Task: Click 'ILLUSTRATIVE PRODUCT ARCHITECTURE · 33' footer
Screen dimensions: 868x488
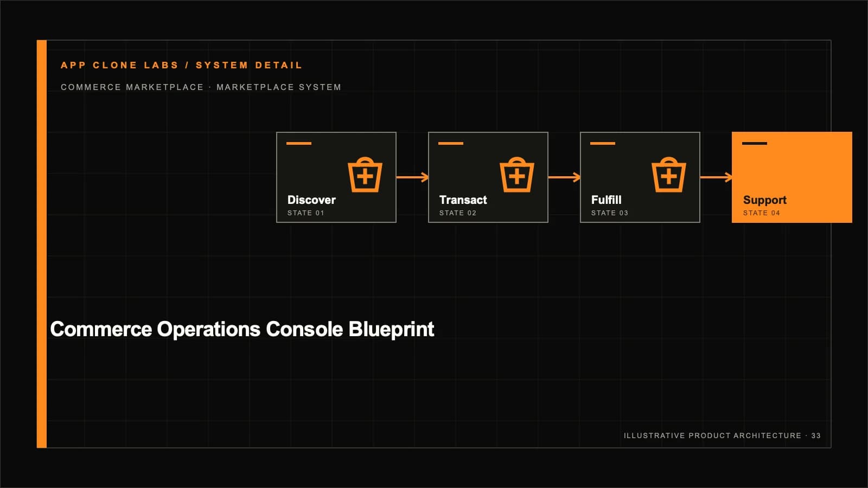Action: [x=722, y=436]
